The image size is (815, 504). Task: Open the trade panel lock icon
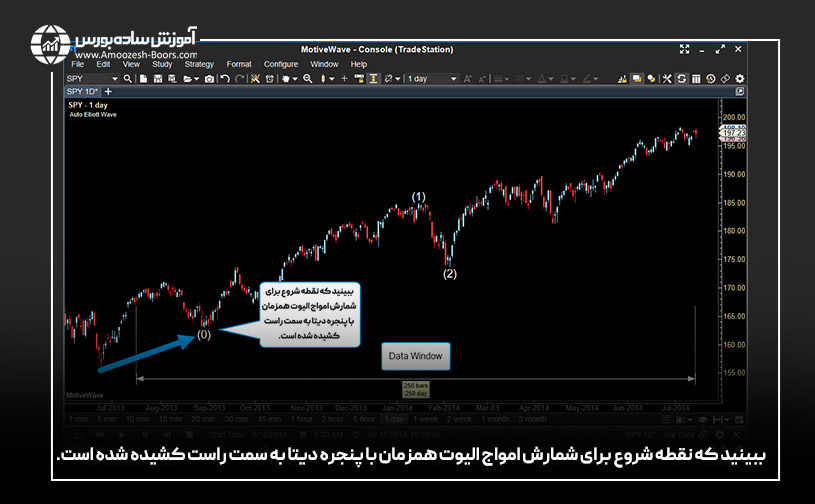[622, 78]
